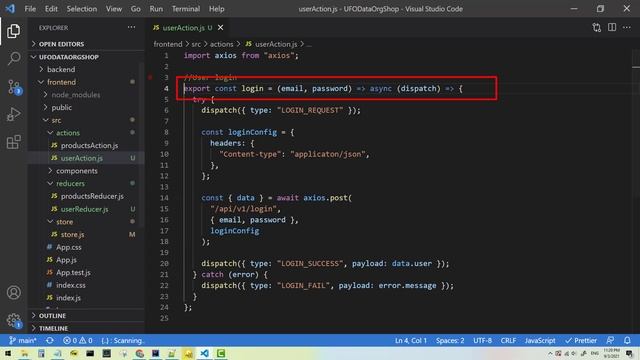Screen dimensions: 640x360
Task: Open the notifications bell
Action: [x=627, y=340]
